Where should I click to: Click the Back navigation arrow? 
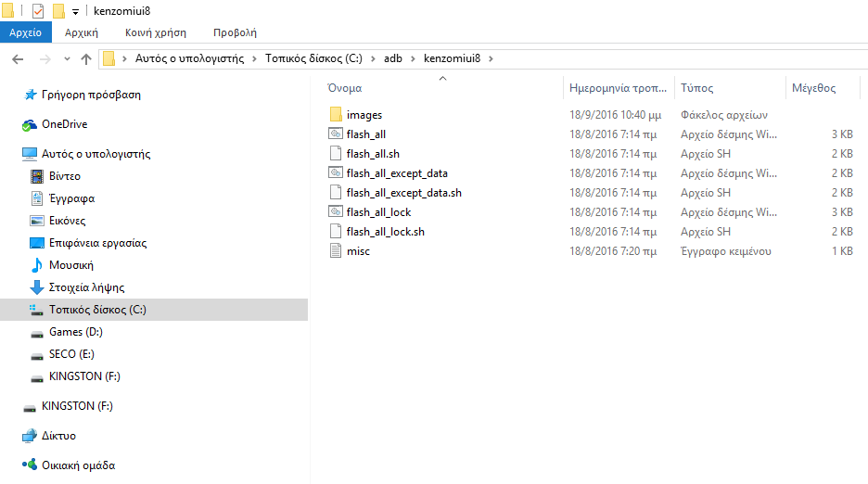[18, 59]
